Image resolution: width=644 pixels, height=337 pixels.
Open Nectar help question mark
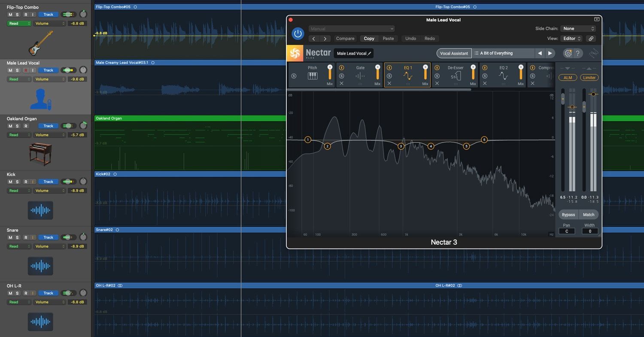(578, 53)
